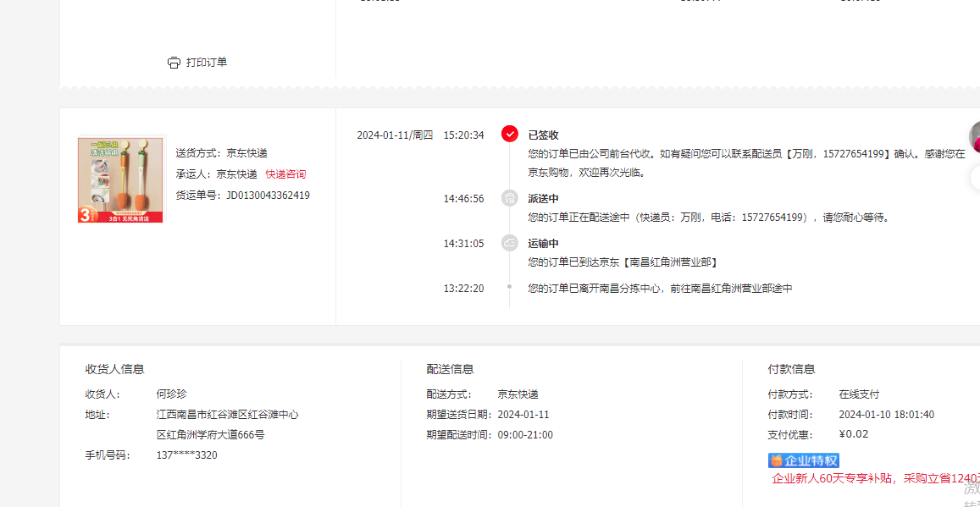The height and width of the screenshot is (507, 980).
Task: Click payment discount value ¥0.02
Action: (853, 434)
